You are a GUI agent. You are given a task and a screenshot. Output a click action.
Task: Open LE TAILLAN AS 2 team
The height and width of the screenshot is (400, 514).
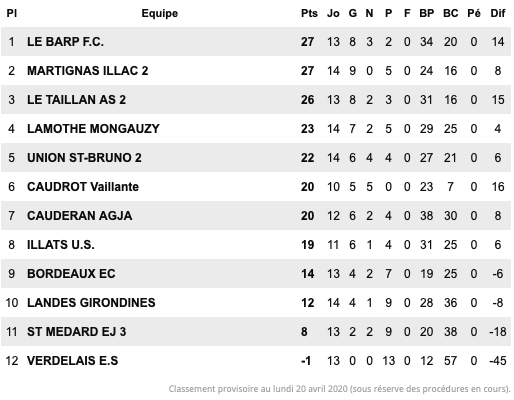76,100
